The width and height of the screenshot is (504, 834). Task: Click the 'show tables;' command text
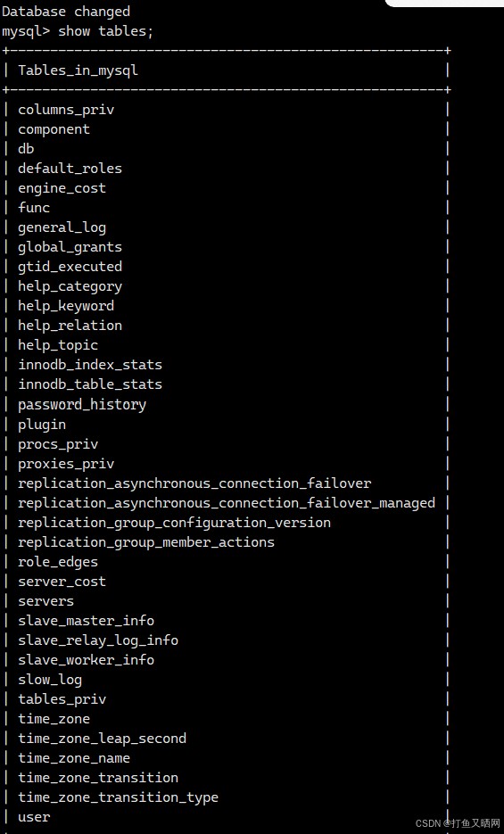(105, 31)
